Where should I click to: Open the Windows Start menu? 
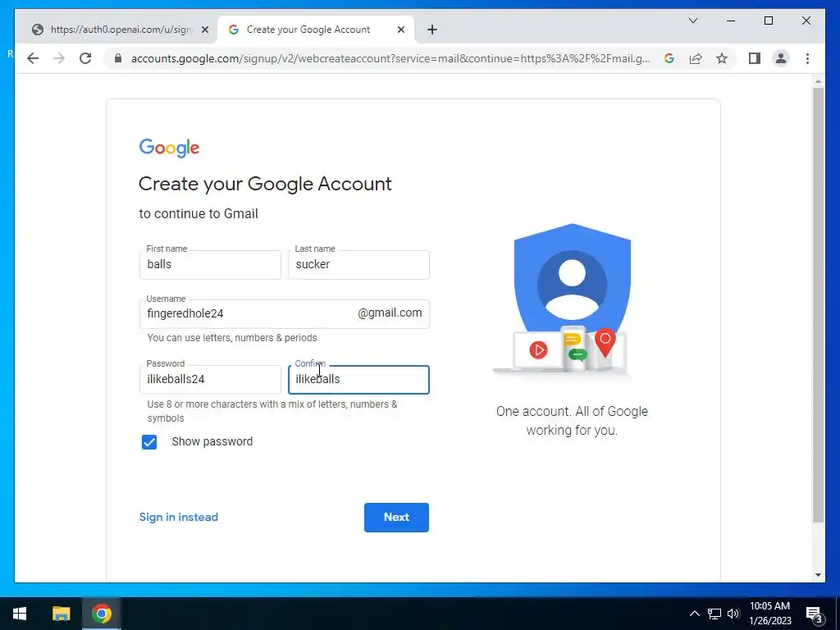pyautogui.click(x=20, y=614)
